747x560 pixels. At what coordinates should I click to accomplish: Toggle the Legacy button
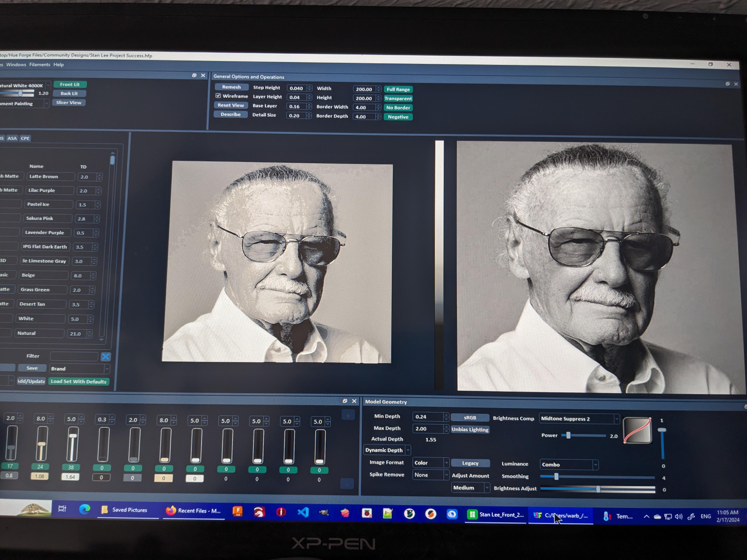click(x=470, y=463)
